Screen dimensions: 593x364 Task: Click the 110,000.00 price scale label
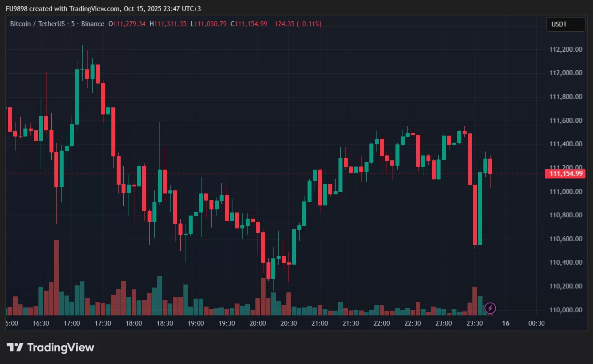[x=566, y=310]
